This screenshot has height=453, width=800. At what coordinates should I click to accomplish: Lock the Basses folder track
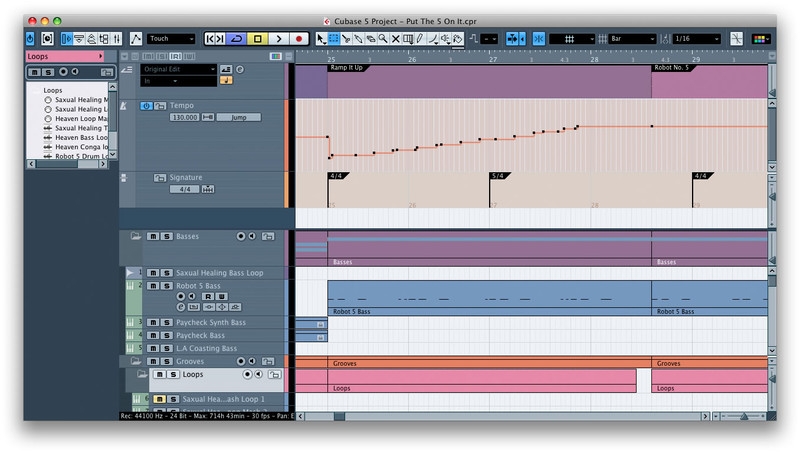click(x=268, y=236)
